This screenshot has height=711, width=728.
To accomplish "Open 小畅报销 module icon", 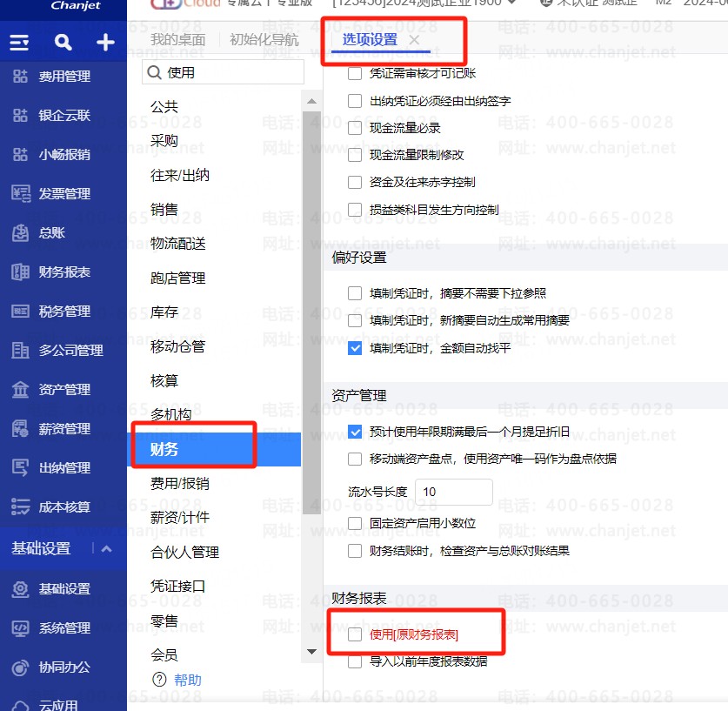I will click(20, 154).
